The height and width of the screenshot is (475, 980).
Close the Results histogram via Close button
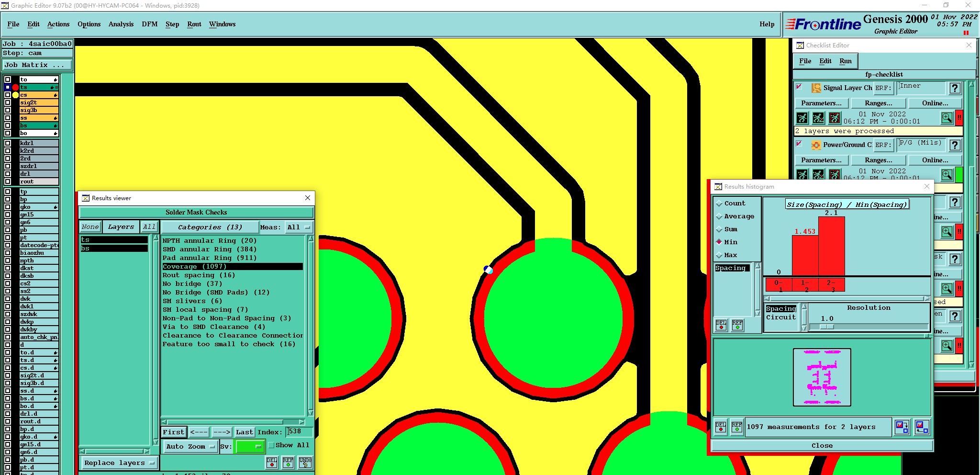[x=822, y=446]
